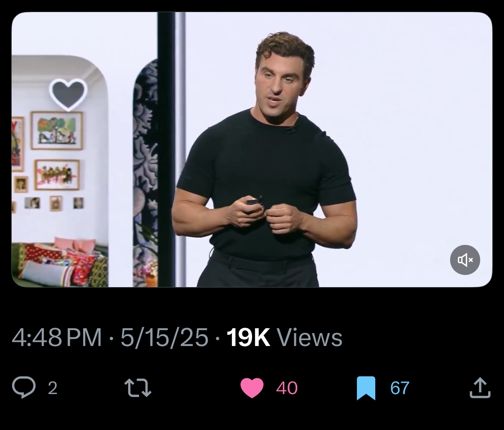Remove the bookmark via the blue bookmark icon
Viewport: 504px width, 430px height.
(x=366, y=388)
